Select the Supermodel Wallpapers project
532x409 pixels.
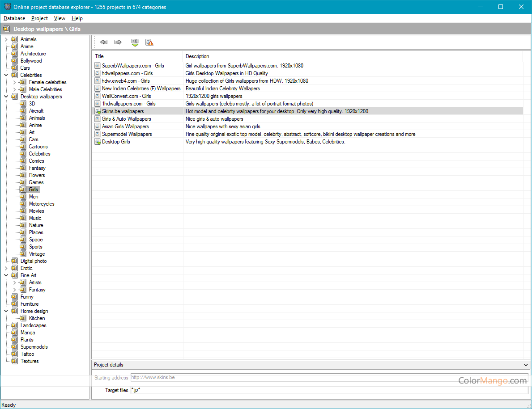127,134
